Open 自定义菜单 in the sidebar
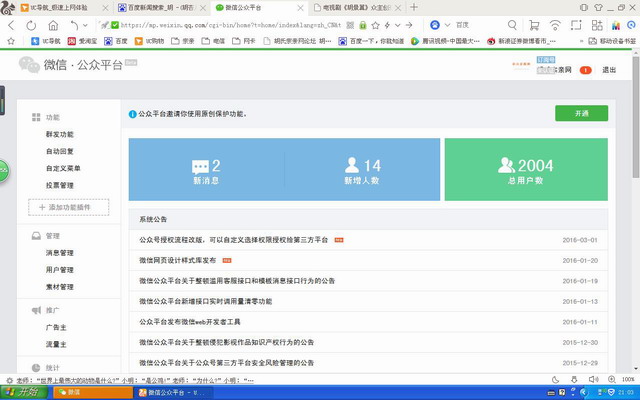This screenshot has height=400, width=640. [x=63, y=168]
